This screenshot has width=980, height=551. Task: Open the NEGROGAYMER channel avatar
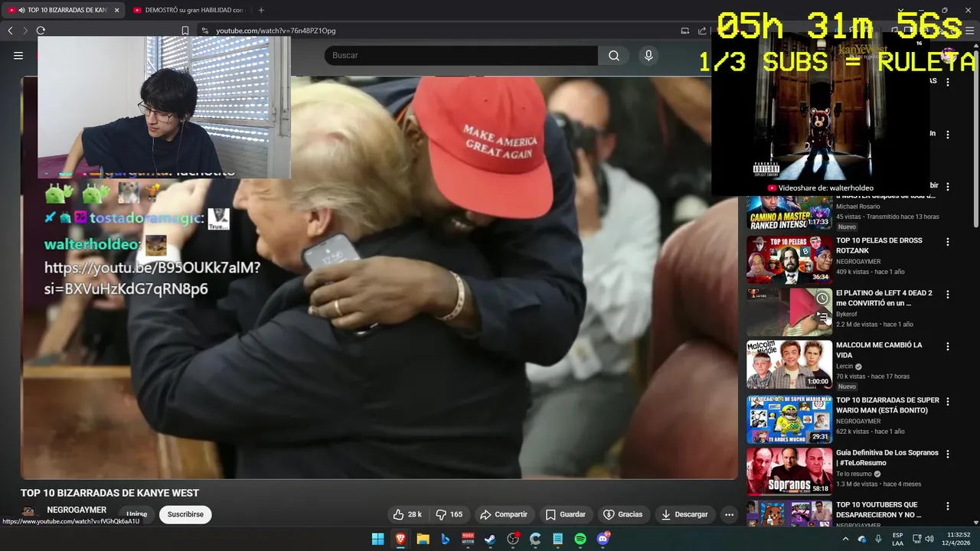coord(28,513)
